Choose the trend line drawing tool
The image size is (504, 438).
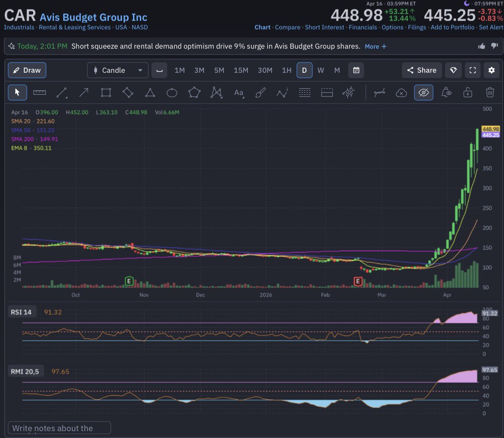[x=62, y=93]
